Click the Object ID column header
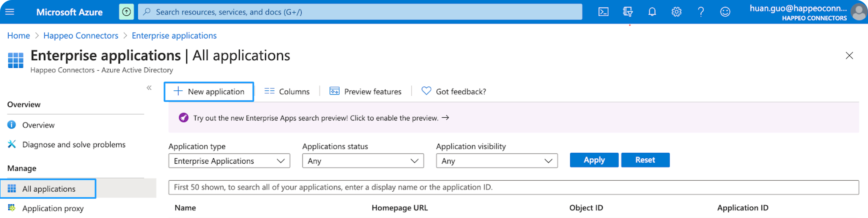This screenshot has height=218, width=868. 586,207
